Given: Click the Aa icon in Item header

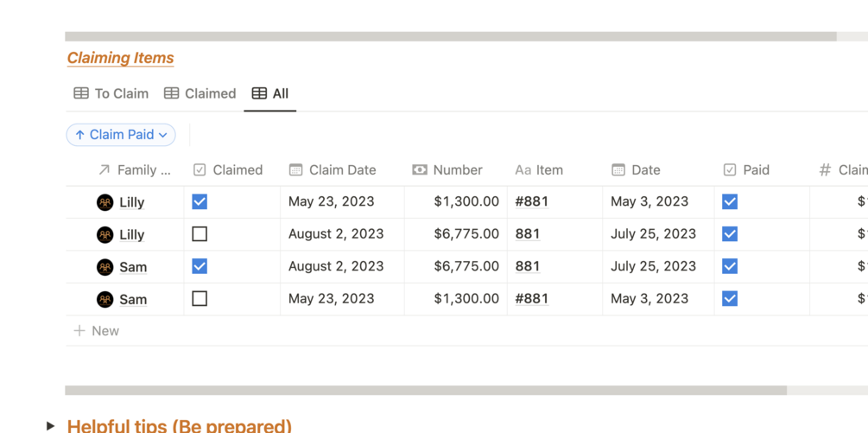Looking at the screenshot, I should [523, 170].
